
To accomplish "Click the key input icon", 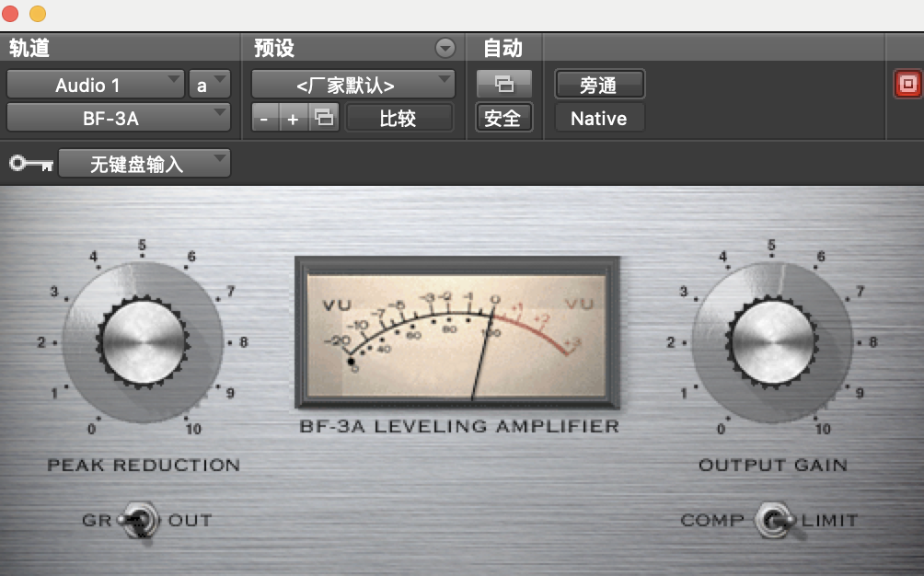I will [31, 164].
